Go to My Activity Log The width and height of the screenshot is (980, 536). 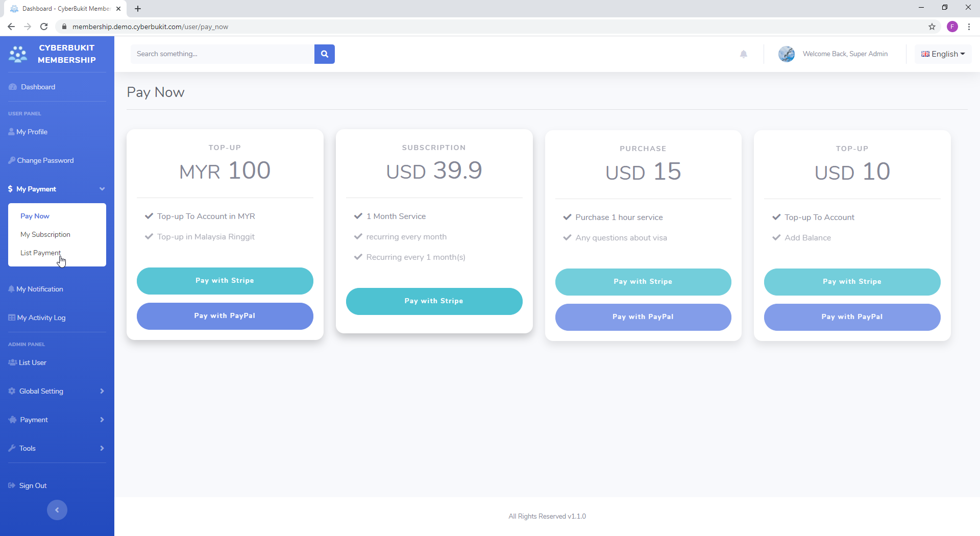pos(41,318)
